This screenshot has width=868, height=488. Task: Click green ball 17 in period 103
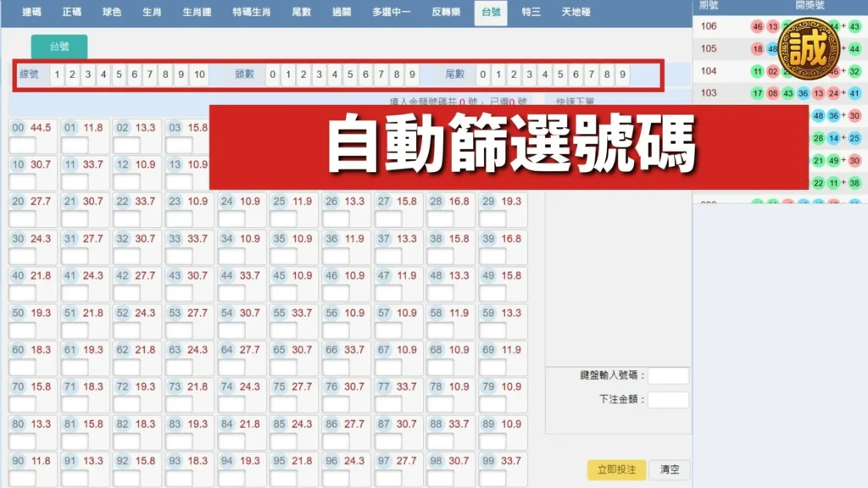[x=757, y=93]
